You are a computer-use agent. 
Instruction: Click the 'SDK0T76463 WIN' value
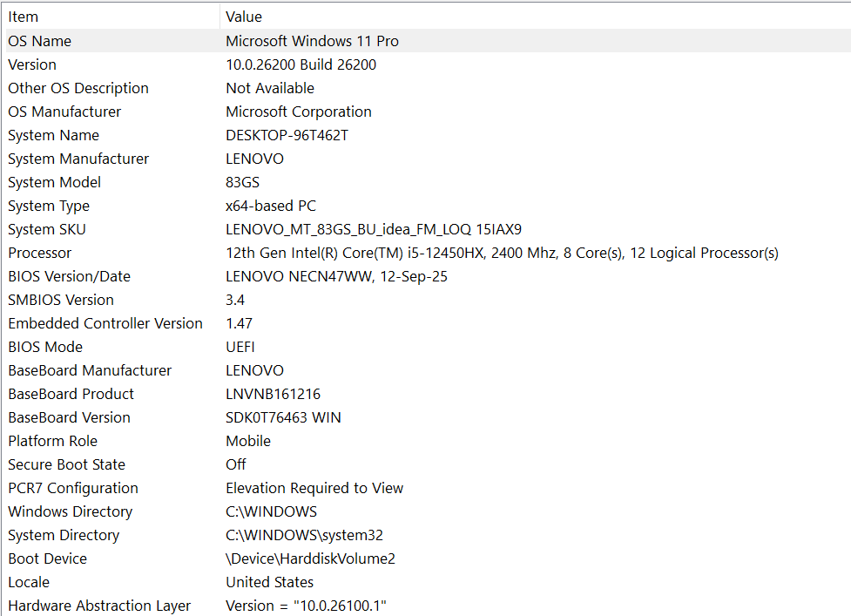[283, 417]
